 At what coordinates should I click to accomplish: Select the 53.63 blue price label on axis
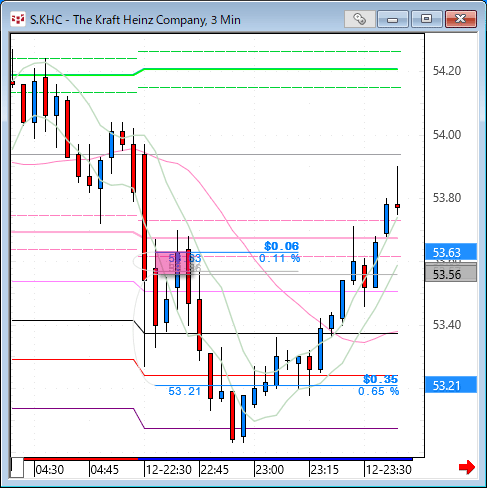451,252
